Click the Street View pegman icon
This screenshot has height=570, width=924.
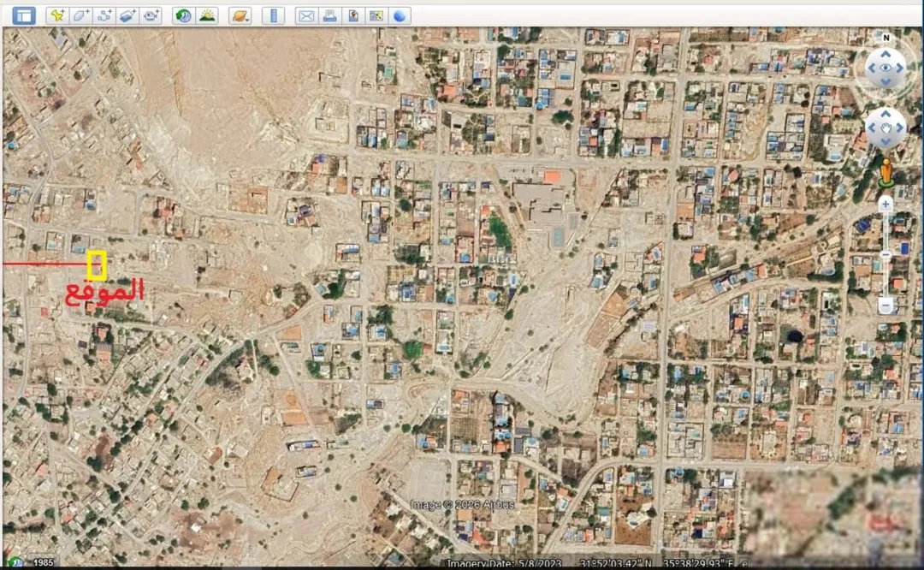click(885, 173)
